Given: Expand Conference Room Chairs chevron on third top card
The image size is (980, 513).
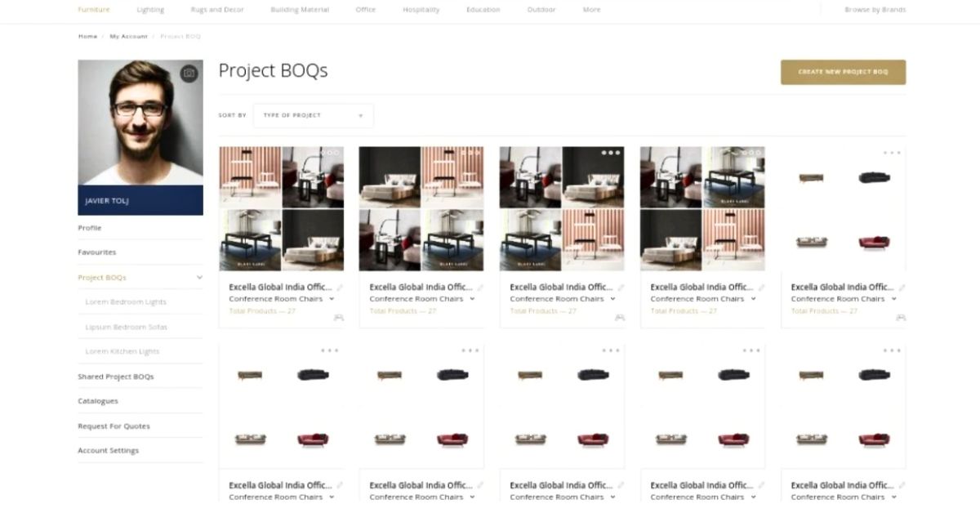Looking at the screenshot, I should click(x=612, y=299).
